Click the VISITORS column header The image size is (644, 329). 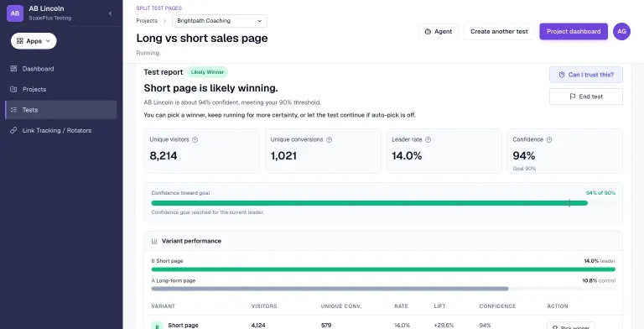tap(264, 306)
